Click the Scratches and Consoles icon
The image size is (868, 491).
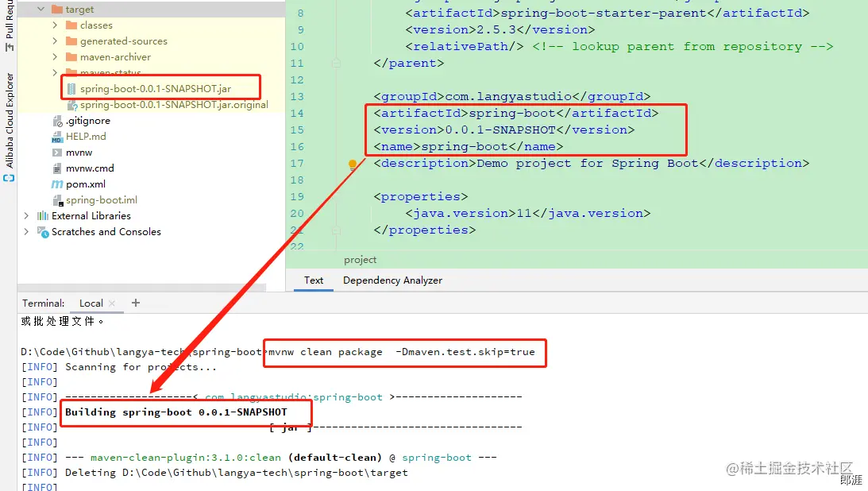pyautogui.click(x=43, y=232)
